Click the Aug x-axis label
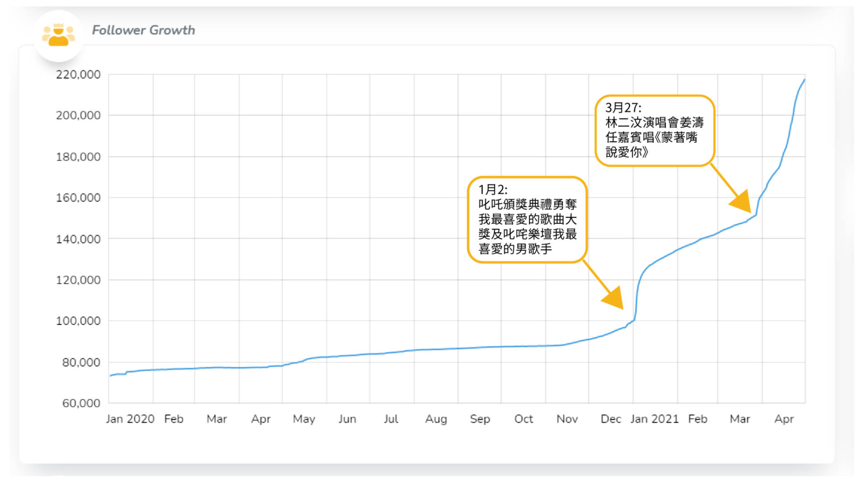Screen dimensions: 868x488 (x=436, y=419)
